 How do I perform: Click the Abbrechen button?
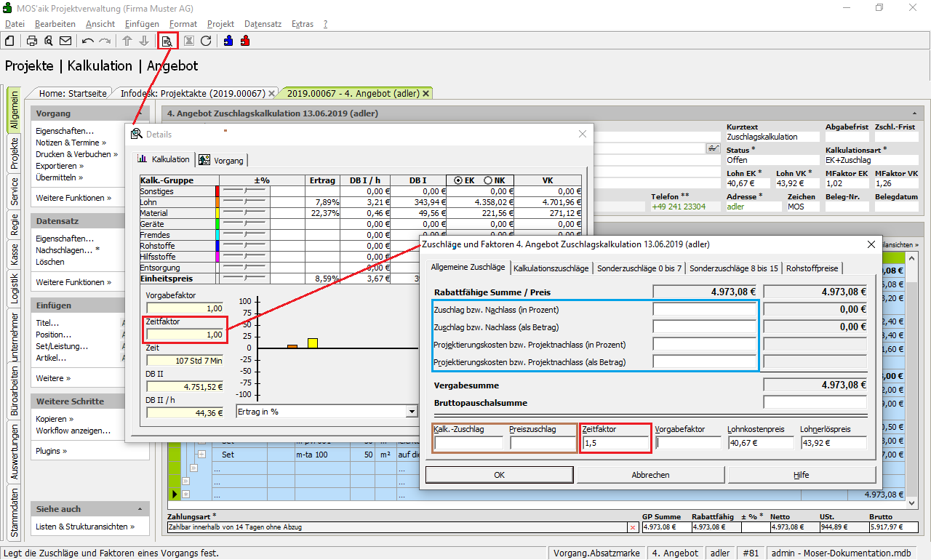click(x=650, y=475)
